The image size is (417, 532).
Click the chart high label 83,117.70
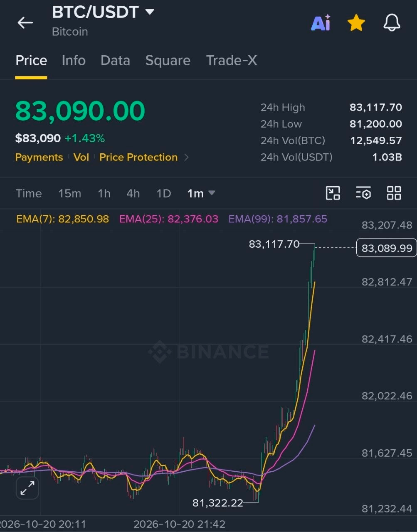(x=274, y=244)
